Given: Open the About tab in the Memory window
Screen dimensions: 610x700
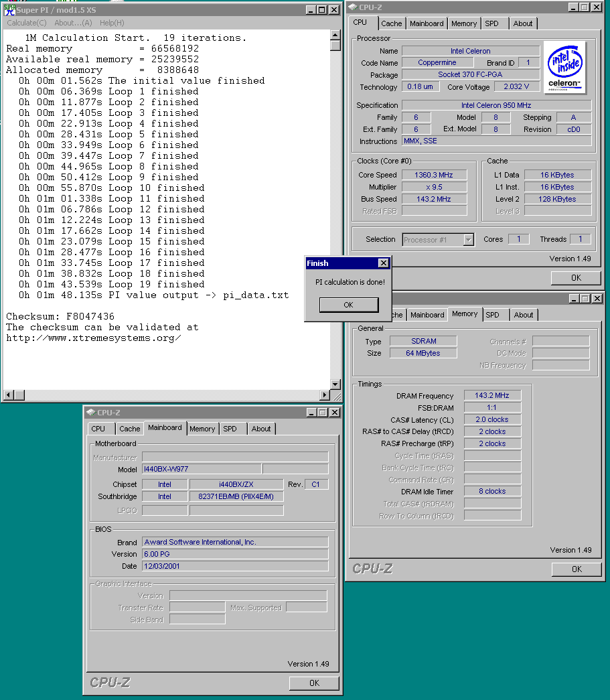Looking at the screenshot, I should (524, 316).
